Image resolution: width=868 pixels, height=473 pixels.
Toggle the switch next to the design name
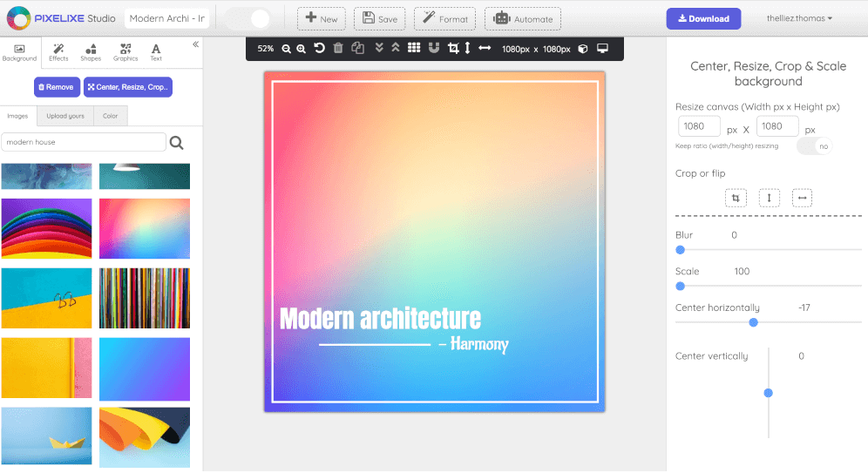248,19
